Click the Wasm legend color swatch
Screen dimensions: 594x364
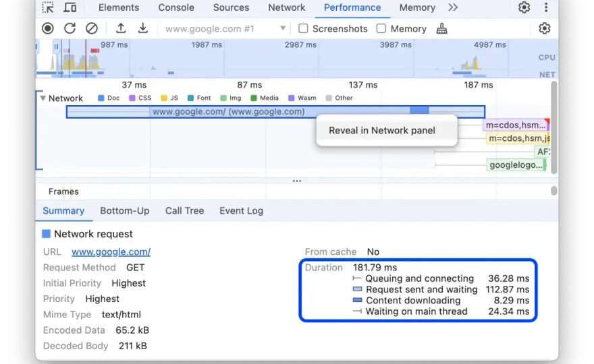[291, 98]
